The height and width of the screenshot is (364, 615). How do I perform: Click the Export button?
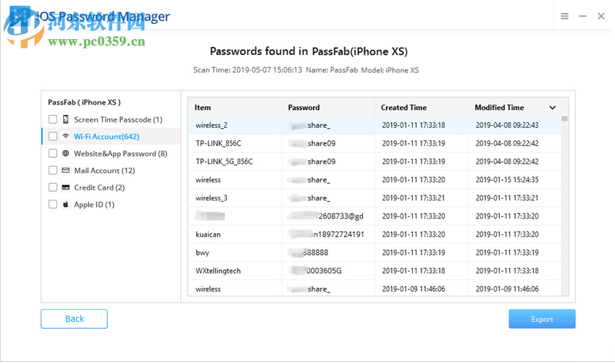coord(542,319)
